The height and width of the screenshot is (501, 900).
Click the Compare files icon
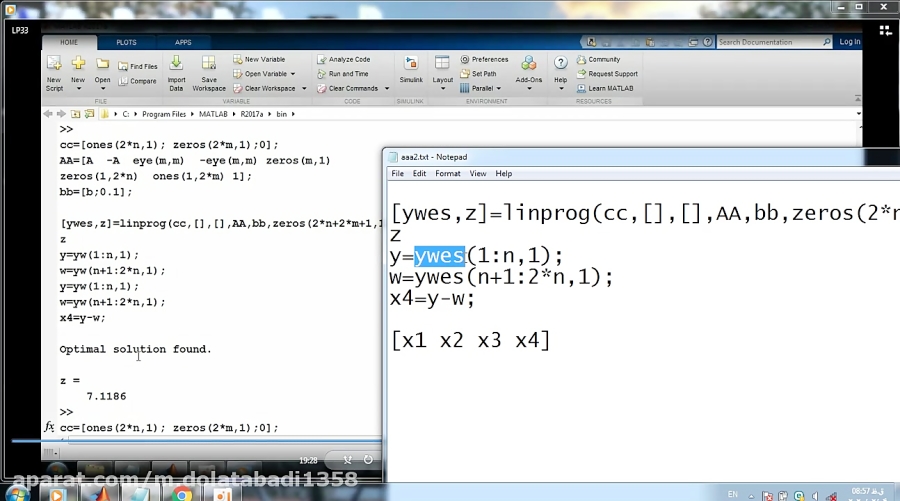138,81
